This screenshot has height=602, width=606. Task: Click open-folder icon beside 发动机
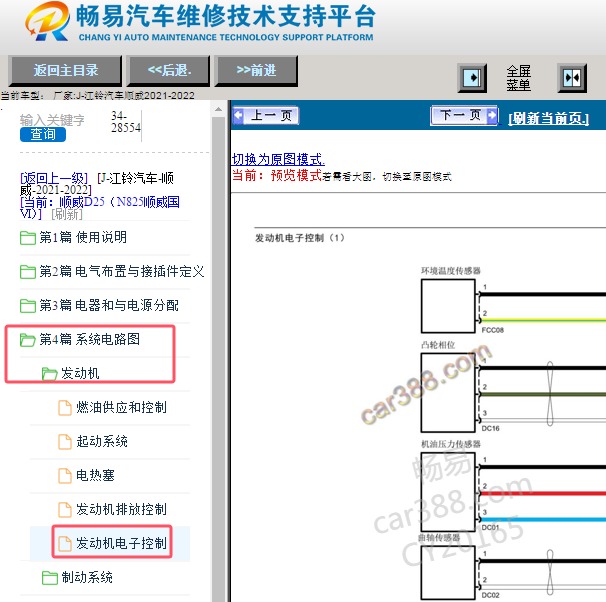pos(49,374)
